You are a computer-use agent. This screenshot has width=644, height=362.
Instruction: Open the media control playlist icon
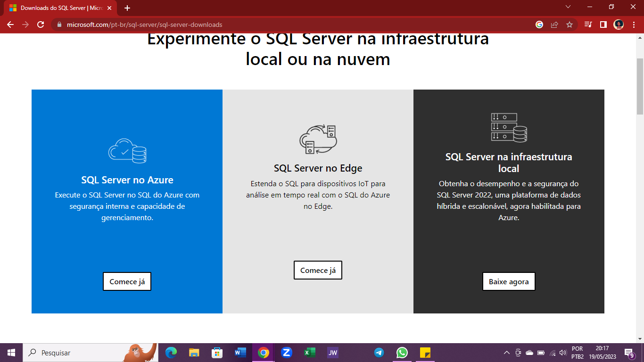coord(588,25)
